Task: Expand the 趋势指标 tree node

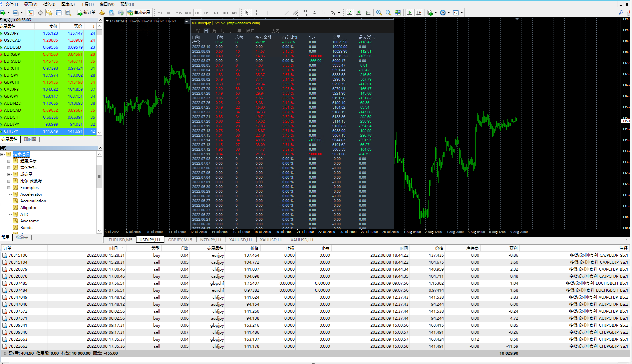Action: pyautogui.click(x=9, y=161)
